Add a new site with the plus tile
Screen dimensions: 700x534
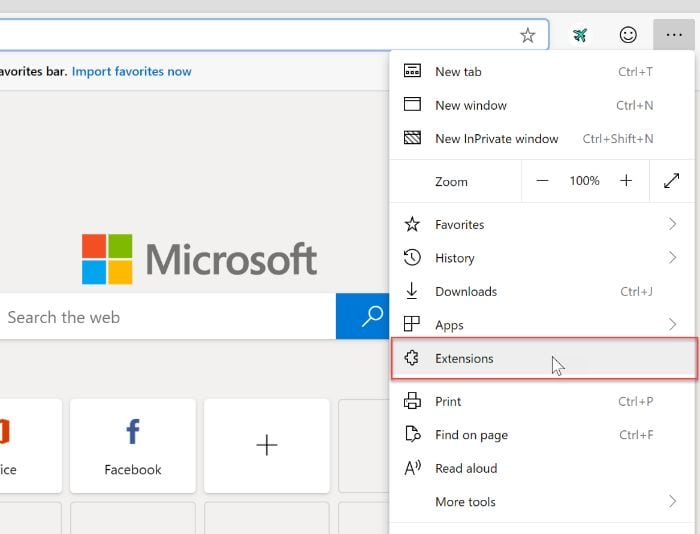267,446
